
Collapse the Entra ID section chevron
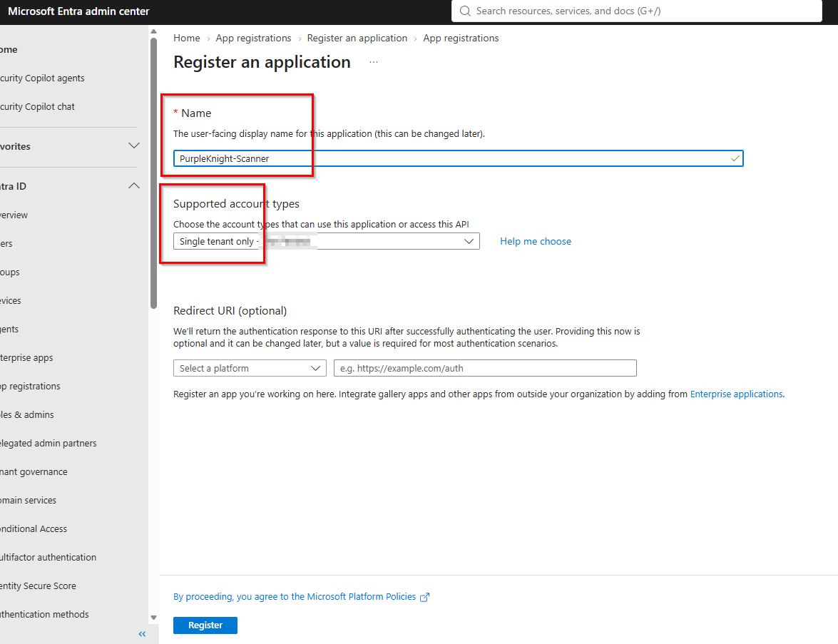[134, 186]
